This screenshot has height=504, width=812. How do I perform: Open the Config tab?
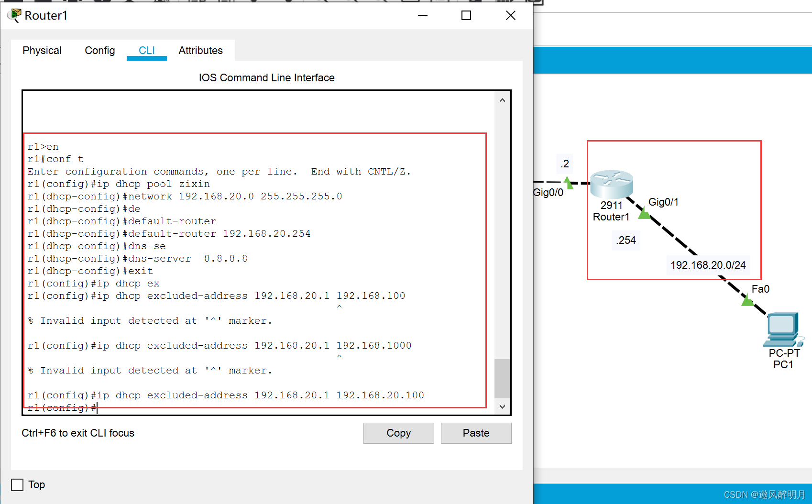99,50
